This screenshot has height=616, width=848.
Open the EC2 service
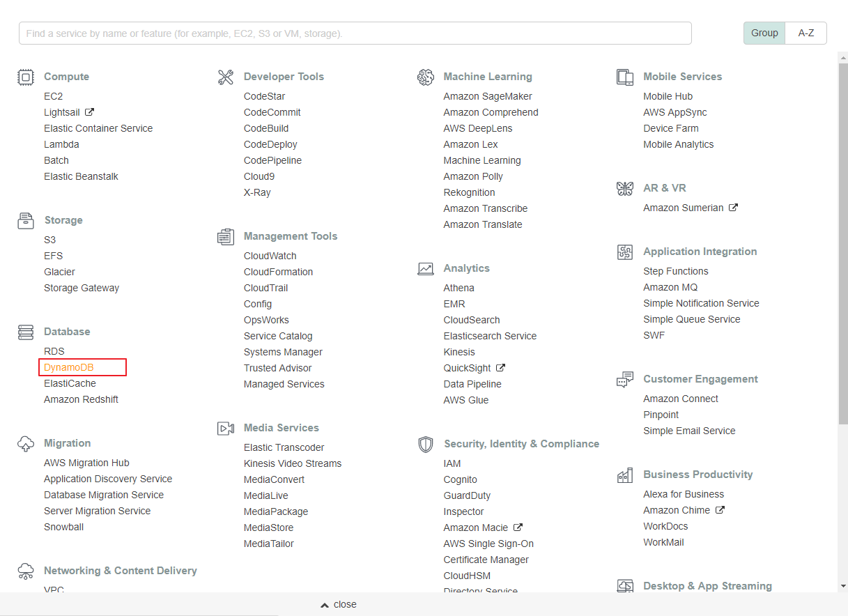[54, 96]
